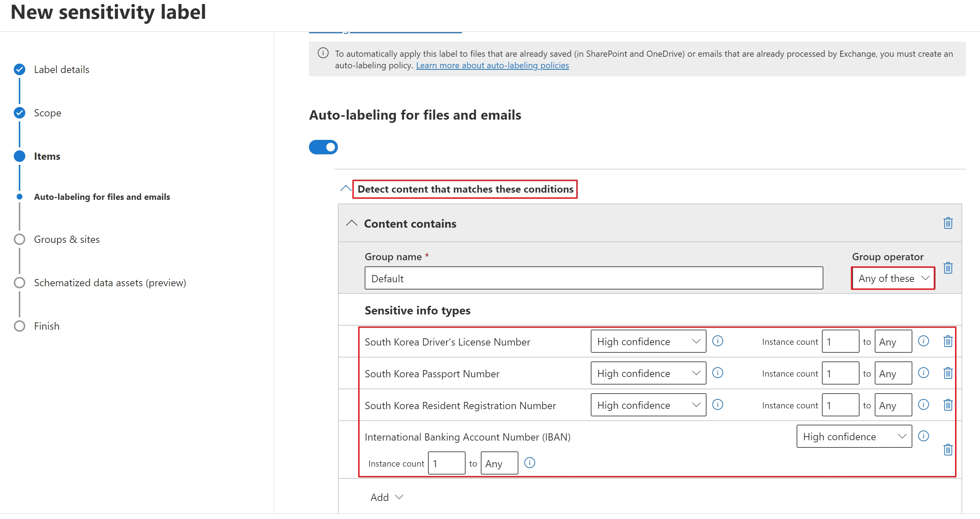The image size is (980, 519).
Task: Open the Any of these group operator dropdown
Action: [892, 278]
